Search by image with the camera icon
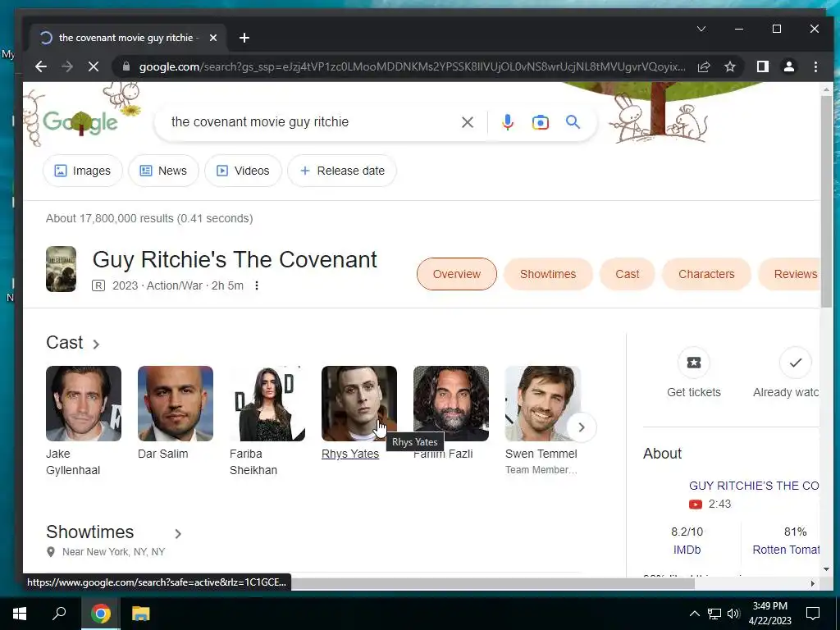Image resolution: width=840 pixels, height=630 pixels. coord(540,122)
